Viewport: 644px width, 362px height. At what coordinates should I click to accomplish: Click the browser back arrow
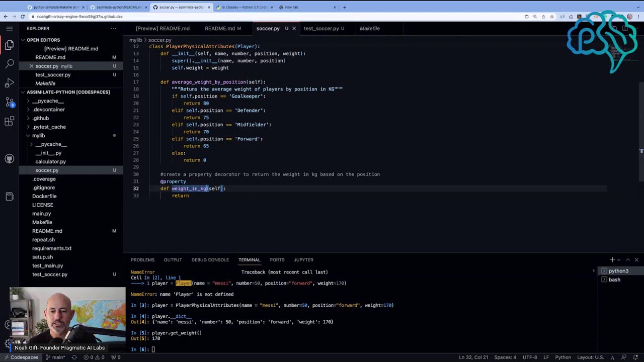pos(6,17)
